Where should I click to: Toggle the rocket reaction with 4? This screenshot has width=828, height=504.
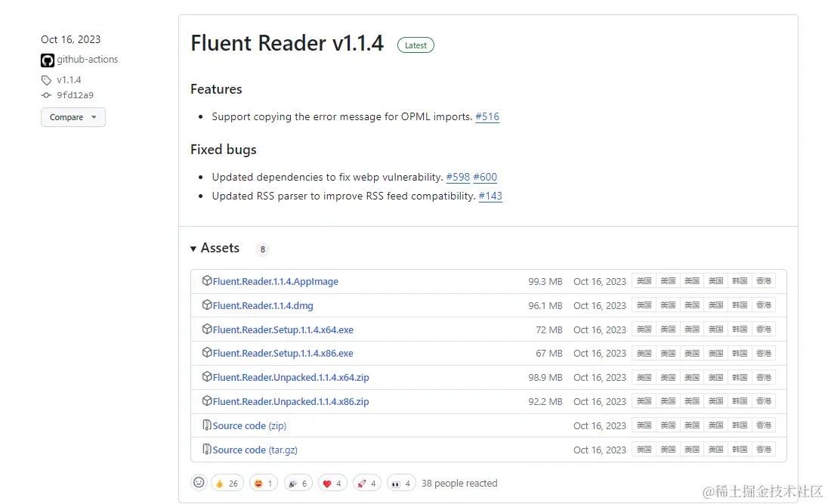click(x=367, y=484)
